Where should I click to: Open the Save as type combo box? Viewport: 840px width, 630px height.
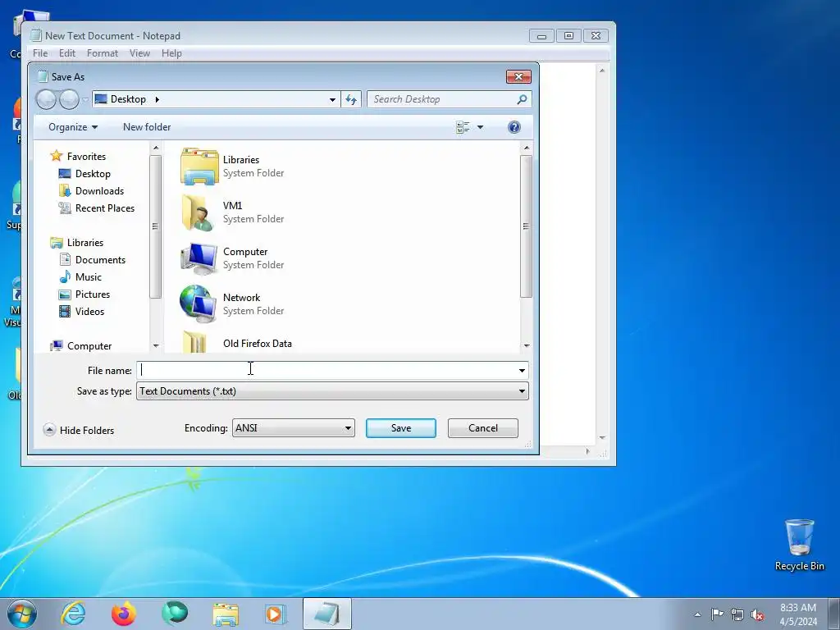(x=332, y=391)
